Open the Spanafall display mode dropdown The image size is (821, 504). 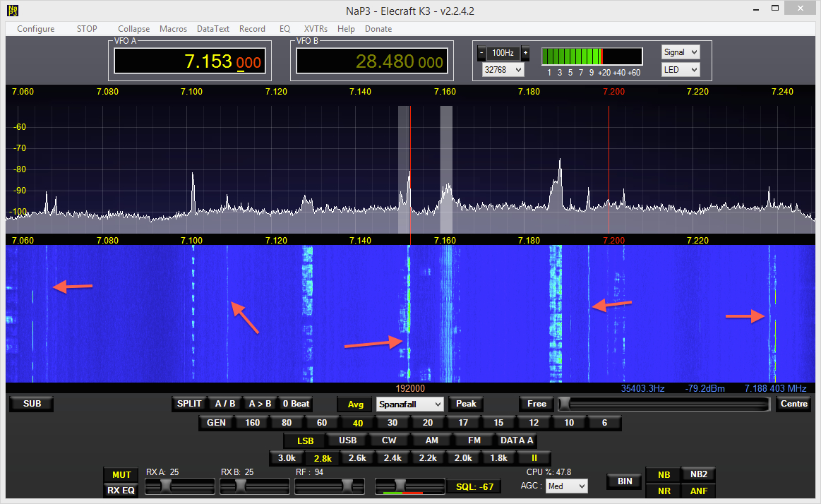(410, 404)
